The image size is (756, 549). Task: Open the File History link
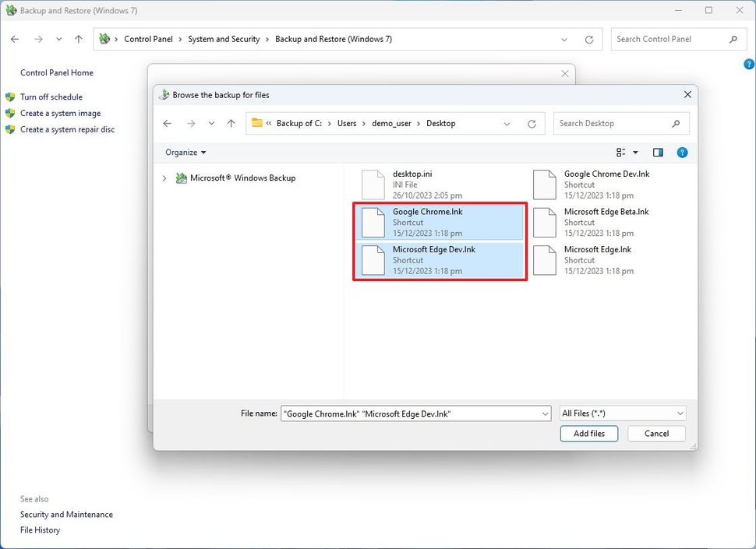[x=40, y=530]
